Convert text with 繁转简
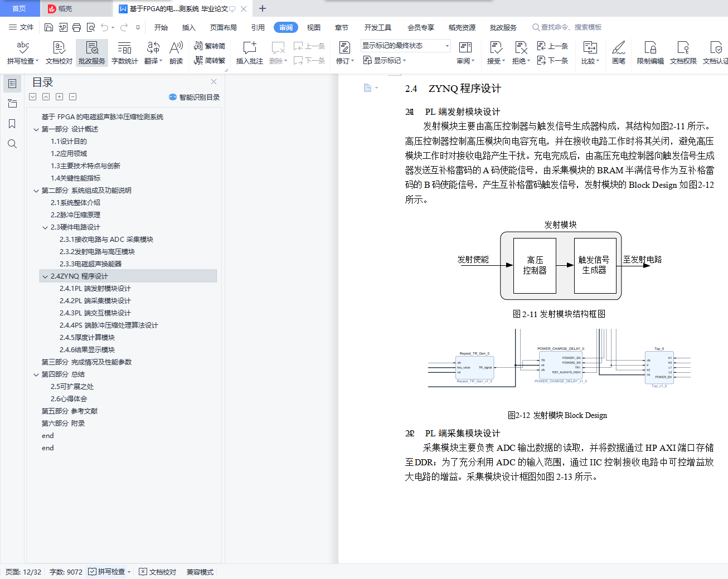 (x=210, y=46)
